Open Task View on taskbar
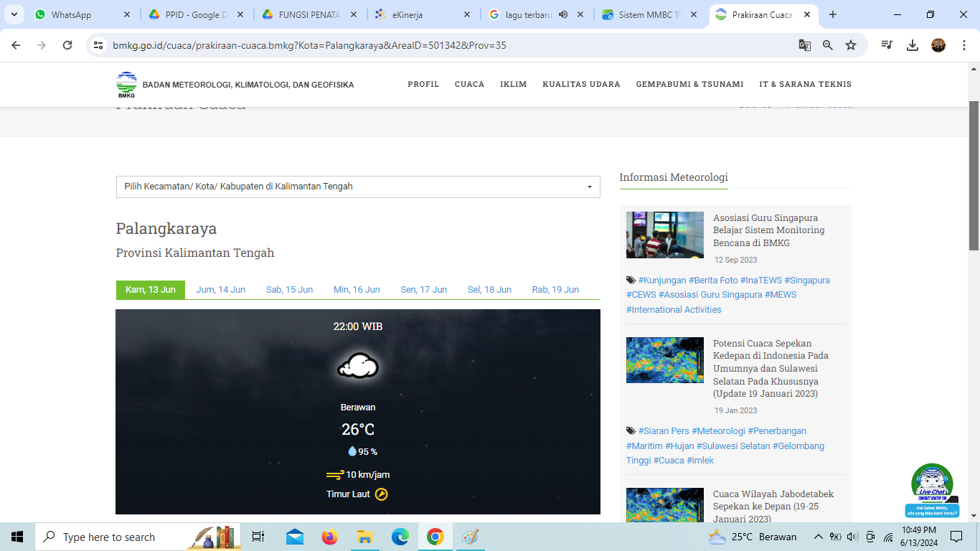The height and width of the screenshot is (551, 980). click(x=258, y=537)
